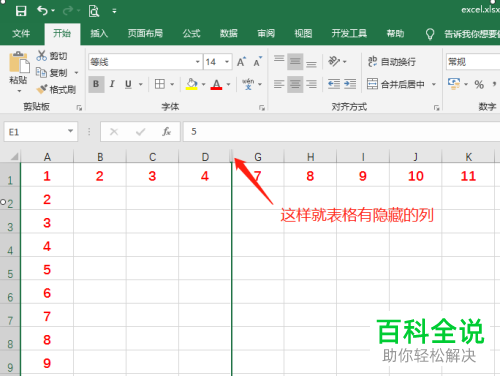Expand the borders options arrow
500x376 pixels.
pos(172,84)
